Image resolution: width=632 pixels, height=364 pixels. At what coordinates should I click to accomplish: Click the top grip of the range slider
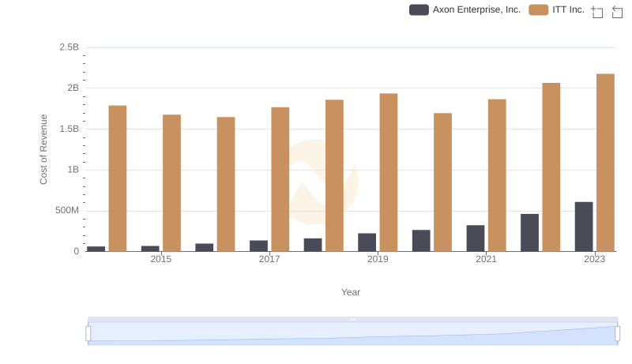[353, 319]
